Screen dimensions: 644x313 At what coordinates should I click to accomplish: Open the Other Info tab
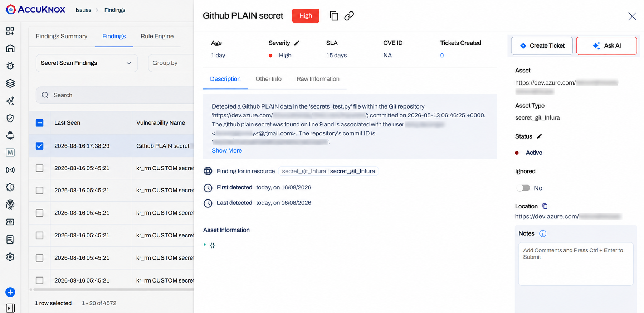pyautogui.click(x=268, y=79)
